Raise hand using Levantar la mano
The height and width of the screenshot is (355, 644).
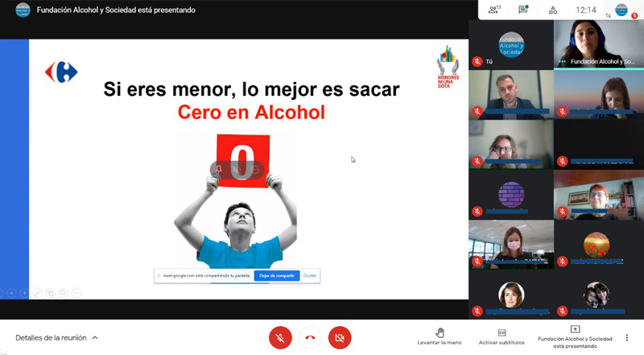click(x=440, y=336)
